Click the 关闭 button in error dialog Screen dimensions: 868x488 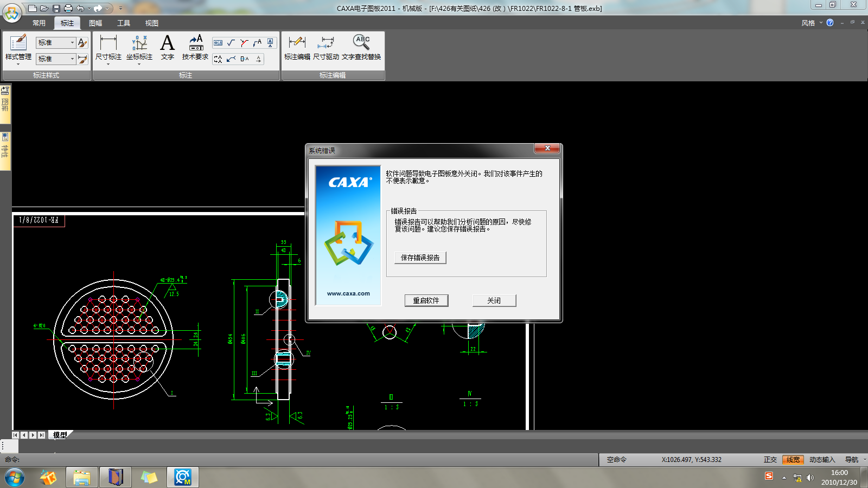(494, 300)
